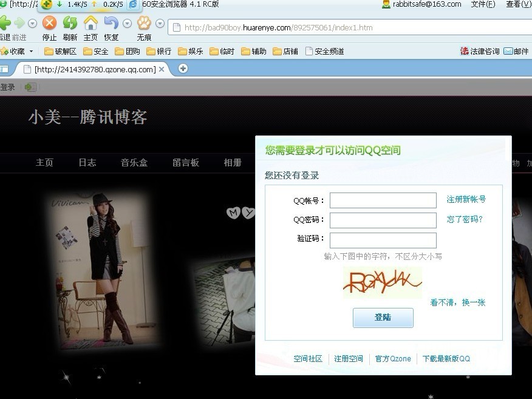Open the 相册 navigation tab
The width and height of the screenshot is (532, 399).
[x=233, y=163]
